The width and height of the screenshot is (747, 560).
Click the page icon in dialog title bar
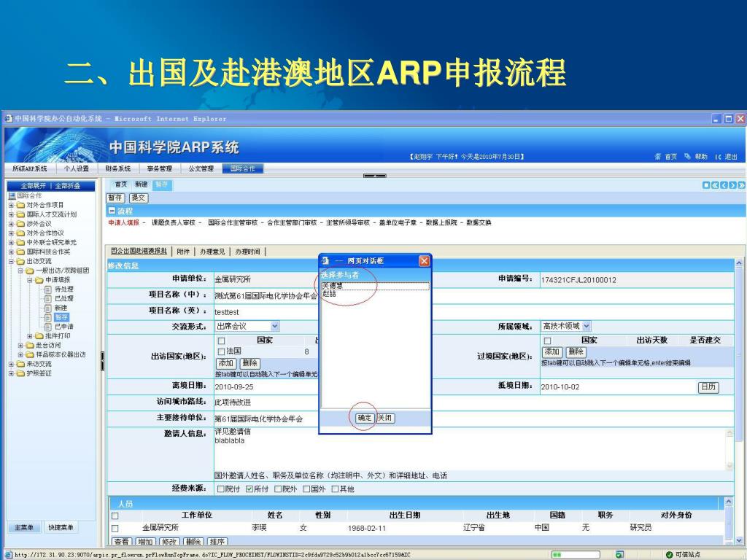pos(326,260)
